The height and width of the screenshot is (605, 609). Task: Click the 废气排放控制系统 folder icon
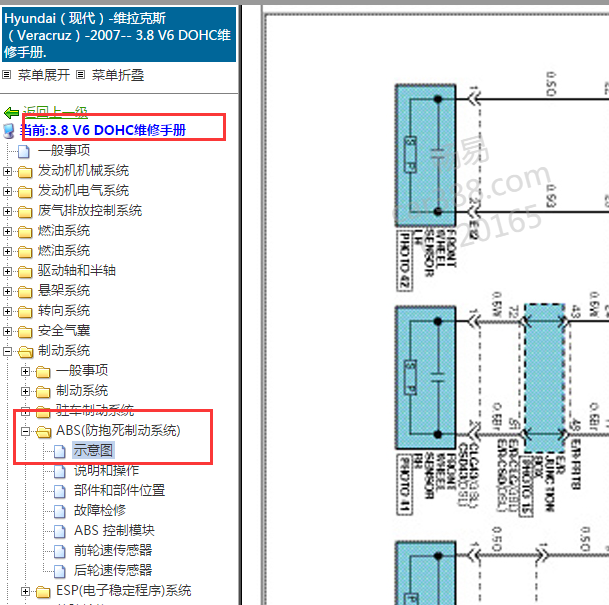pos(25,212)
